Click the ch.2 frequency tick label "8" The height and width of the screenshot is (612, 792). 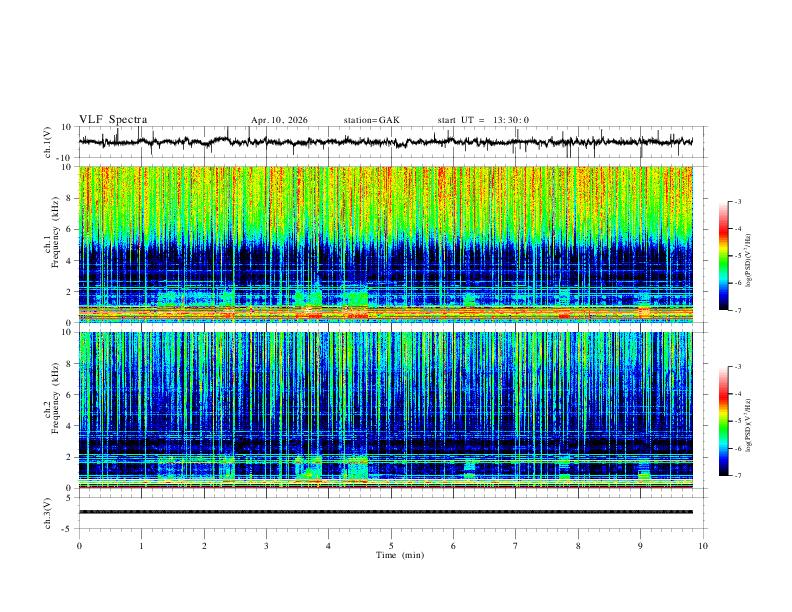point(69,364)
